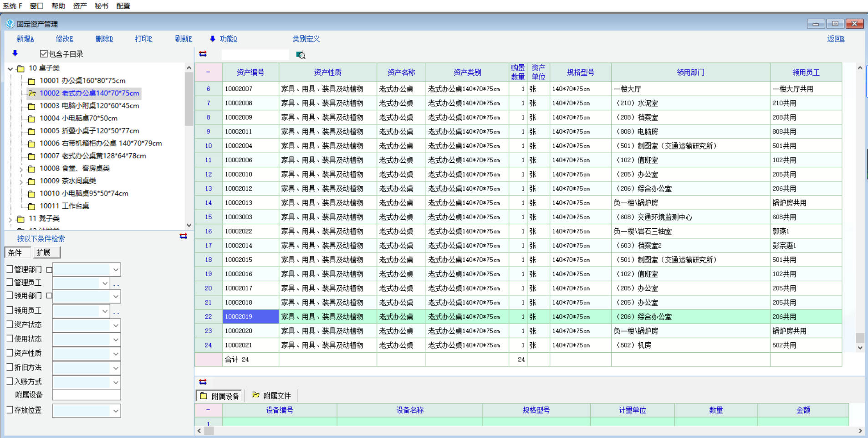Expand the 10008 食堂、客房桌类 node

(x=21, y=169)
